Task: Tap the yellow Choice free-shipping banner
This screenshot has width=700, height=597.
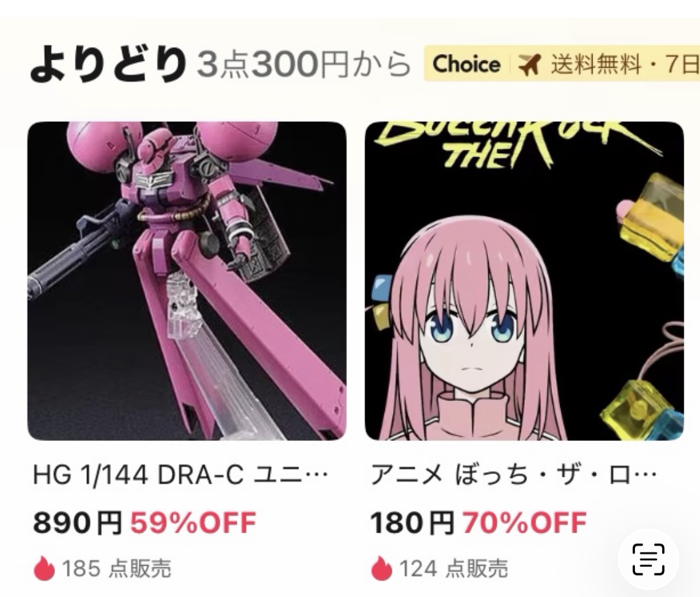Action: click(x=562, y=64)
